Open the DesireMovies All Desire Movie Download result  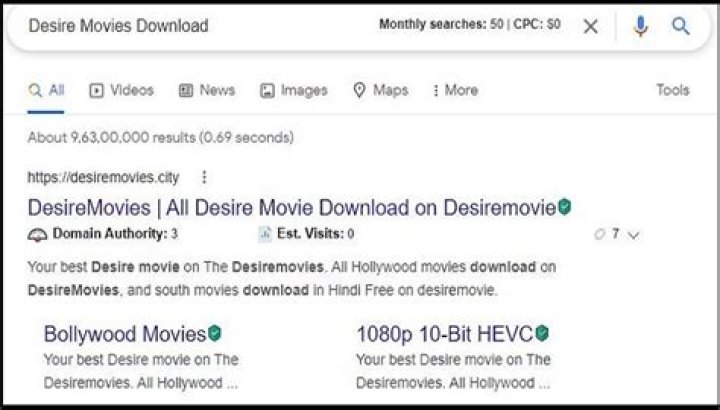coord(292,208)
